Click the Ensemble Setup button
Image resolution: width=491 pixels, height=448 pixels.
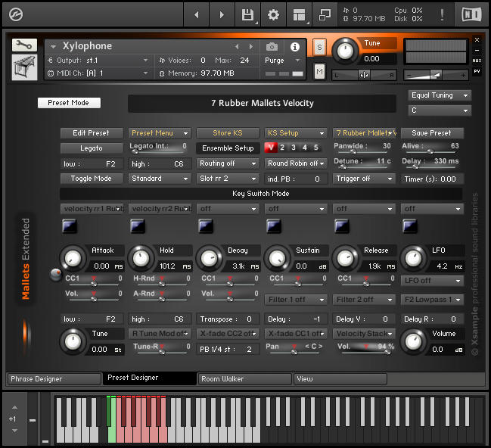(x=228, y=148)
